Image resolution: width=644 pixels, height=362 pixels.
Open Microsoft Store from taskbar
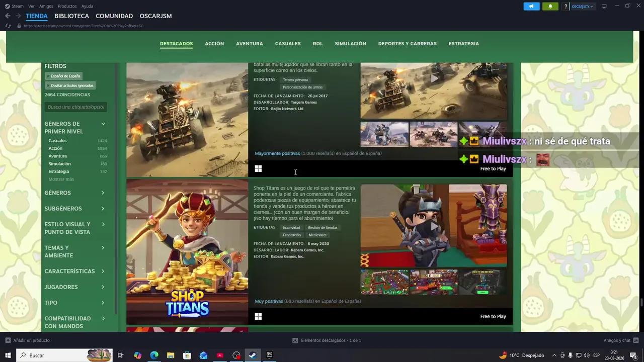[187, 355]
